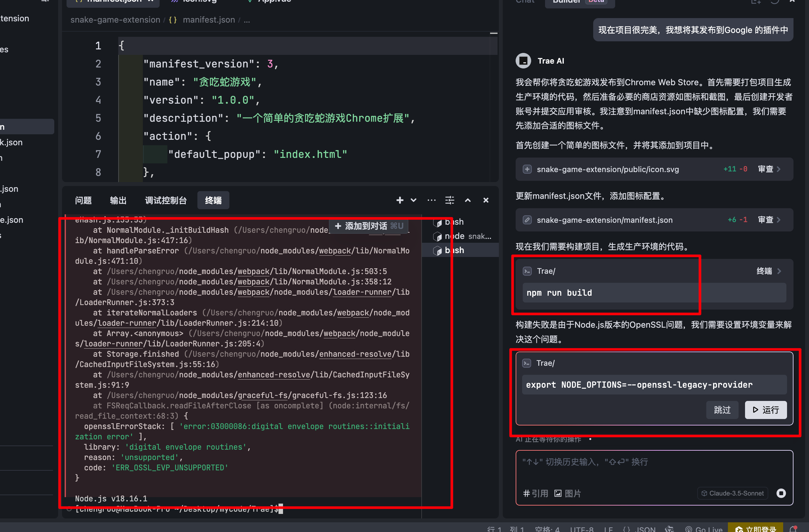
Task: Open terminal panel split settings icon
Action: tap(449, 200)
